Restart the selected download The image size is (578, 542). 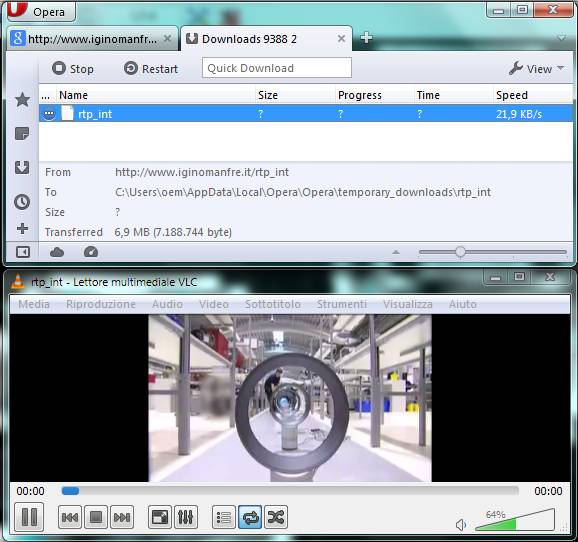tap(151, 69)
